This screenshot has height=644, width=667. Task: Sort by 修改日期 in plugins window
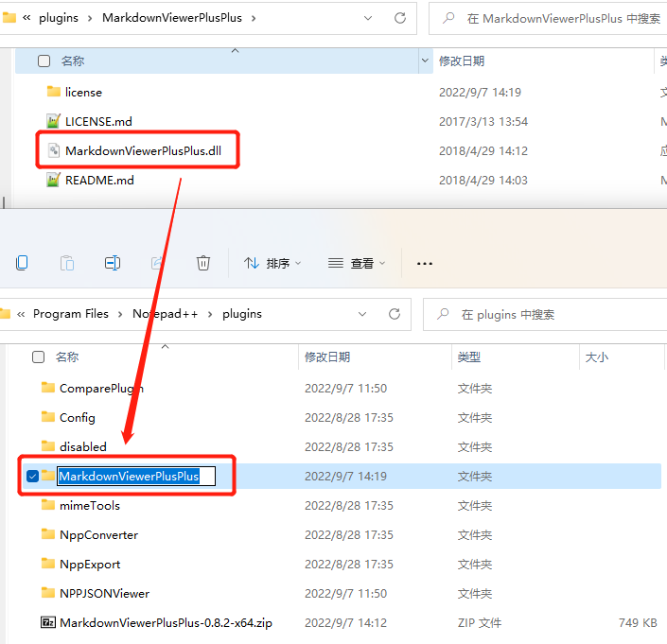(x=327, y=357)
